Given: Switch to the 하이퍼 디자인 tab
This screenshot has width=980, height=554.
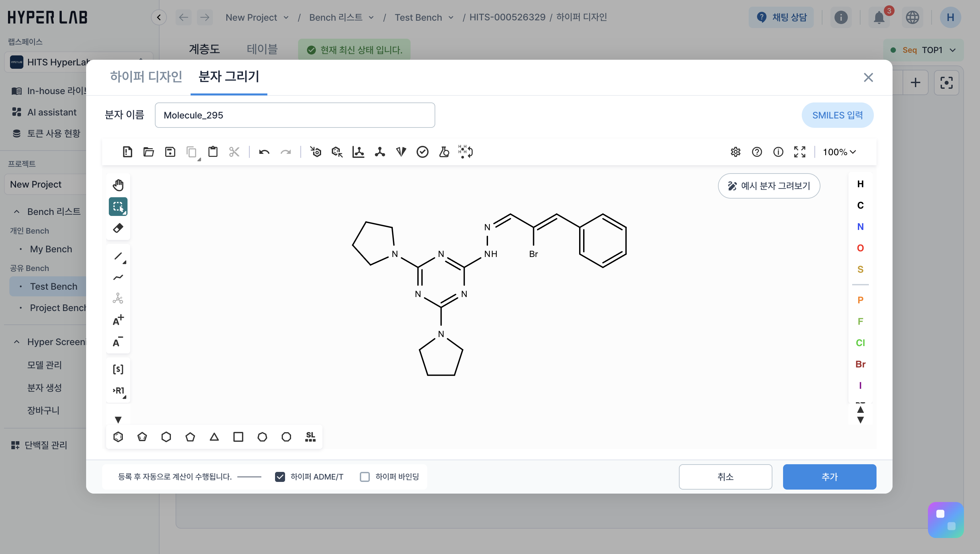Looking at the screenshot, I should coord(146,76).
